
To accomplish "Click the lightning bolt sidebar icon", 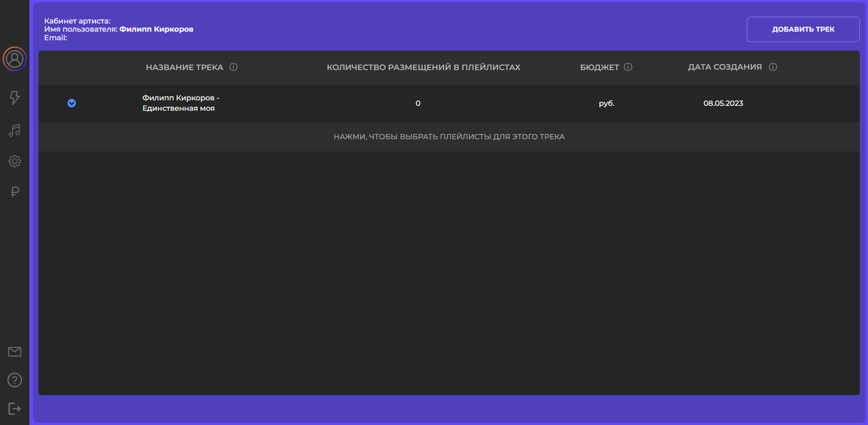I will pyautogui.click(x=14, y=98).
